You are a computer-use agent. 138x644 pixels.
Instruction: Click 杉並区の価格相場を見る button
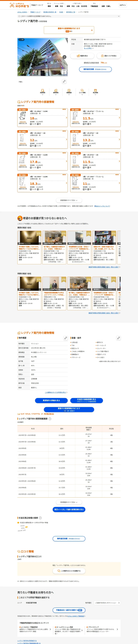pyautogui.click(x=87, y=400)
